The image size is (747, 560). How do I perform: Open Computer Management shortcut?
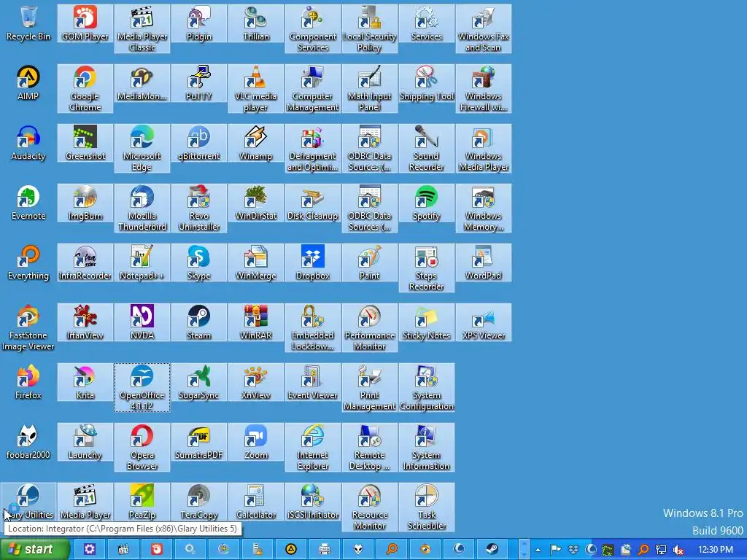click(x=312, y=88)
